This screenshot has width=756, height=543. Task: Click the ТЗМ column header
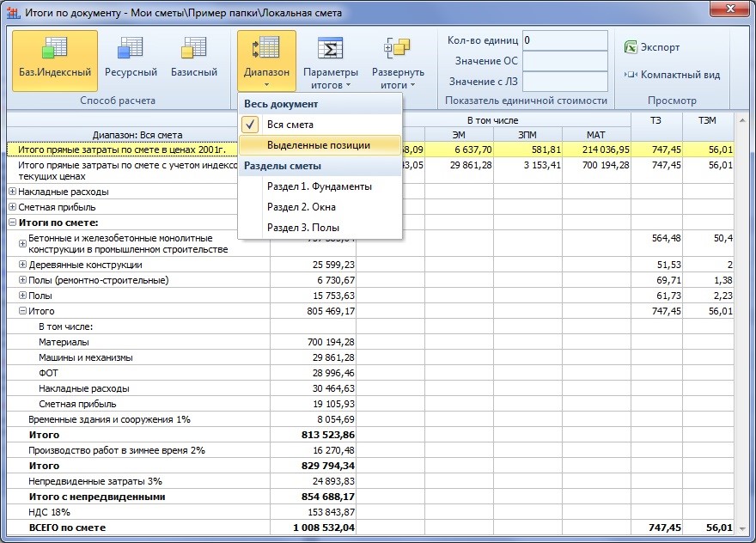pyautogui.click(x=708, y=127)
